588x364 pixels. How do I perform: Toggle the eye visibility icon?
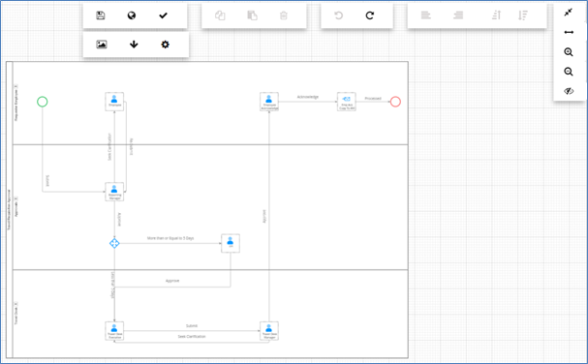[x=569, y=91]
